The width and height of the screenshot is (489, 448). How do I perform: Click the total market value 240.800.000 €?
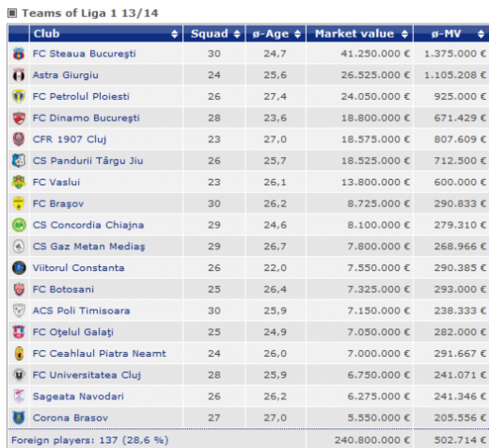(372, 440)
